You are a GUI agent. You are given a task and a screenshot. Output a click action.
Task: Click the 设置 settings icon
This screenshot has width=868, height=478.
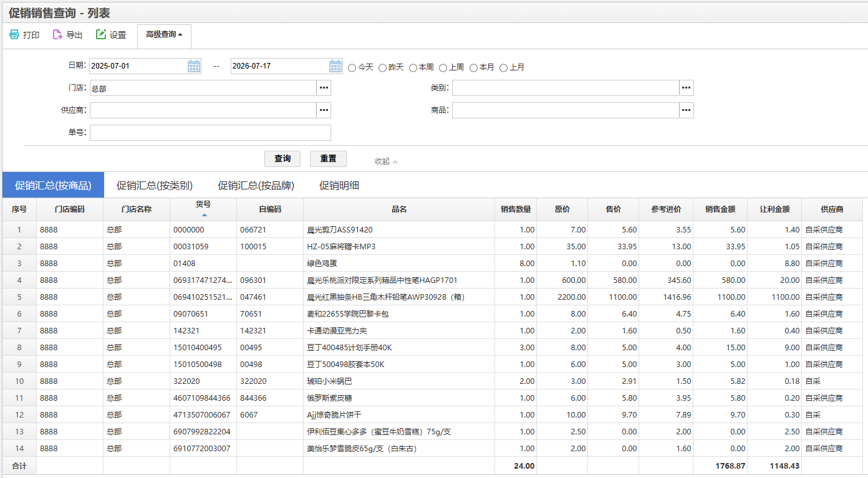point(101,35)
